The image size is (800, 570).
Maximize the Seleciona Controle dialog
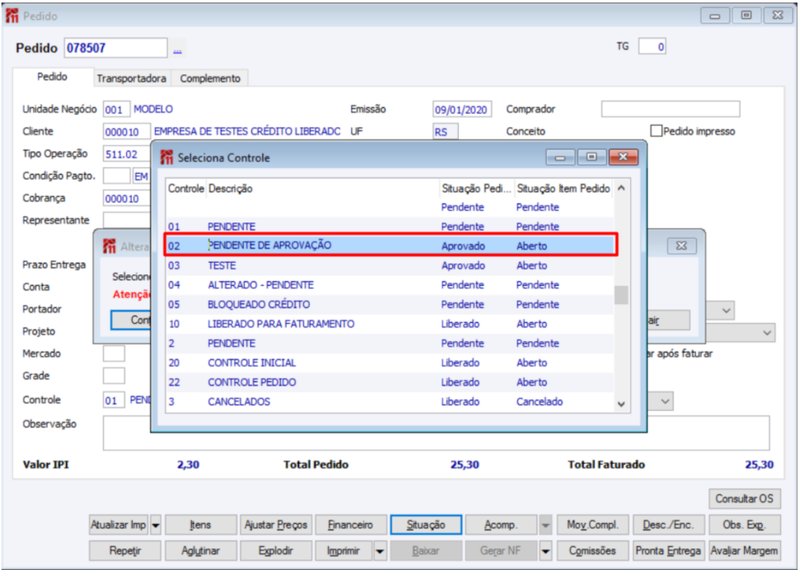[591, 157]
